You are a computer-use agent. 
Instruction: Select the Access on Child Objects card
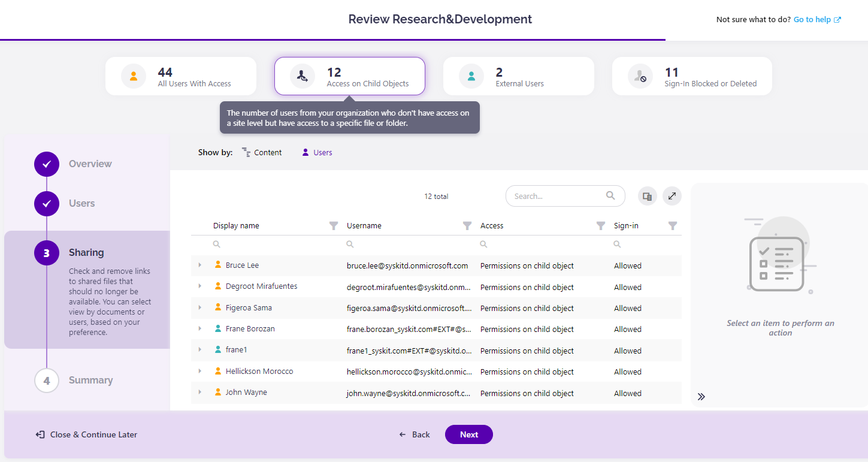tap(349, 76)
